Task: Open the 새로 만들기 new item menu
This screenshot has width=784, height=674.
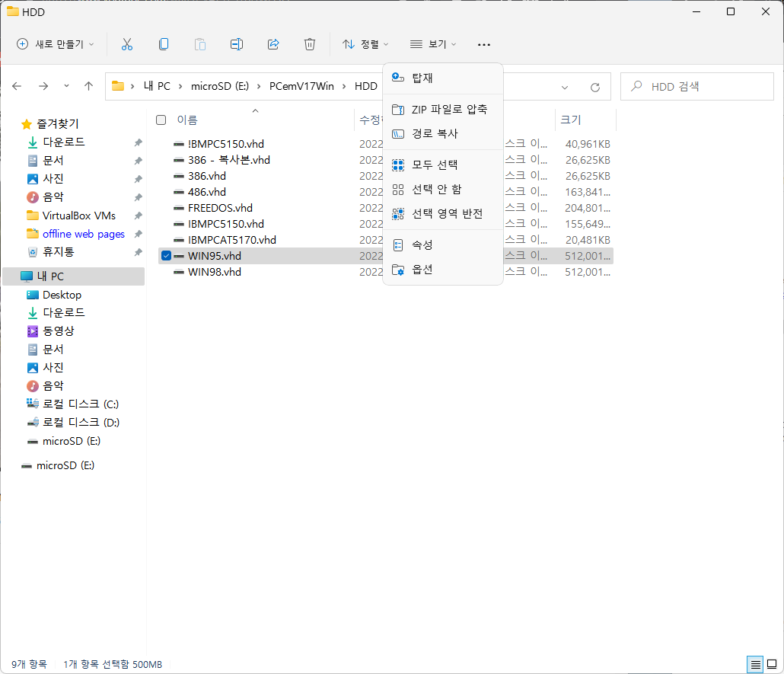Action: coord(56,44)
